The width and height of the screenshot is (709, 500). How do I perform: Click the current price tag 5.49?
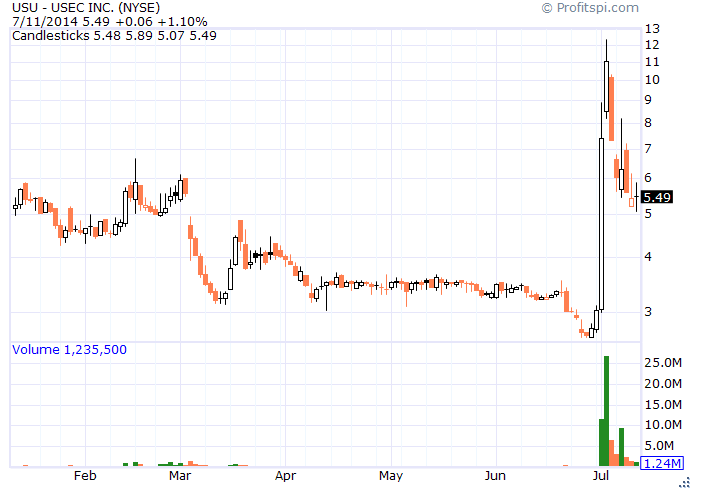click(657, 197)
